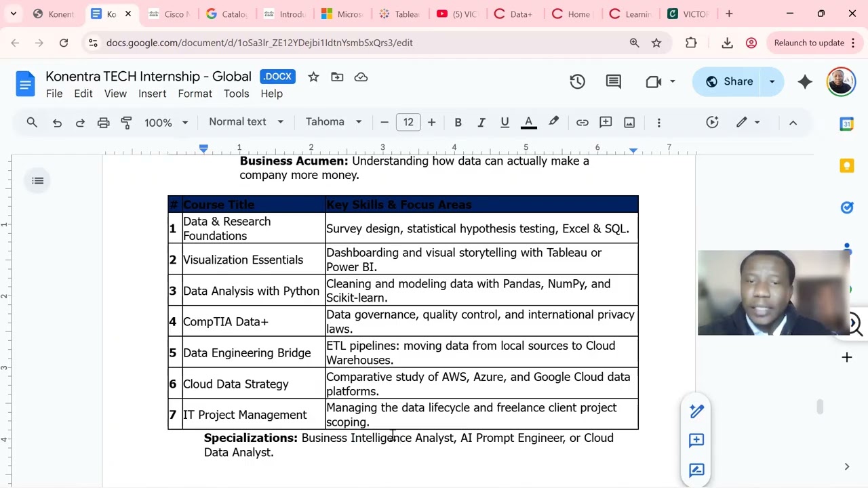Reload the current page
The width and height of the screenshot is (868, 488).
64,43
